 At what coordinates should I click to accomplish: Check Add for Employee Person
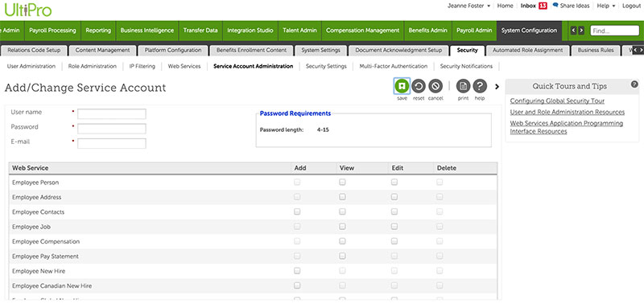(297, 183)
